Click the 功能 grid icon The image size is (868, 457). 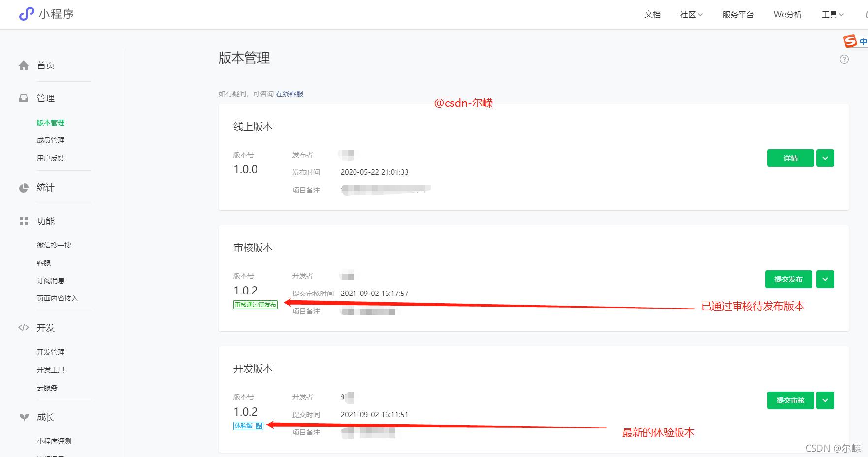click(24, 221)
